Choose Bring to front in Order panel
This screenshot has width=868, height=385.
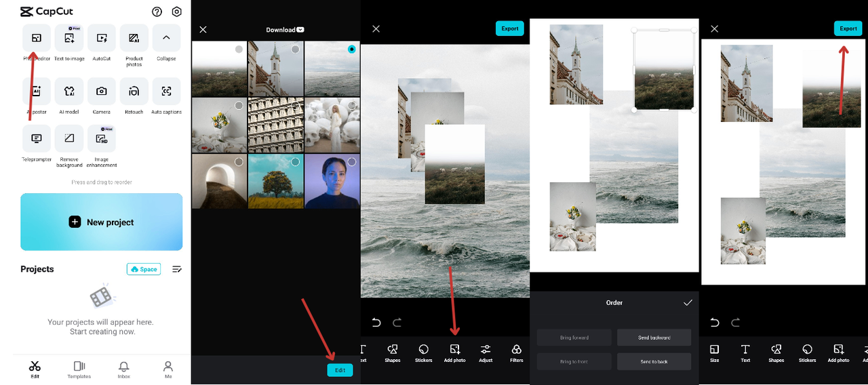574,361
